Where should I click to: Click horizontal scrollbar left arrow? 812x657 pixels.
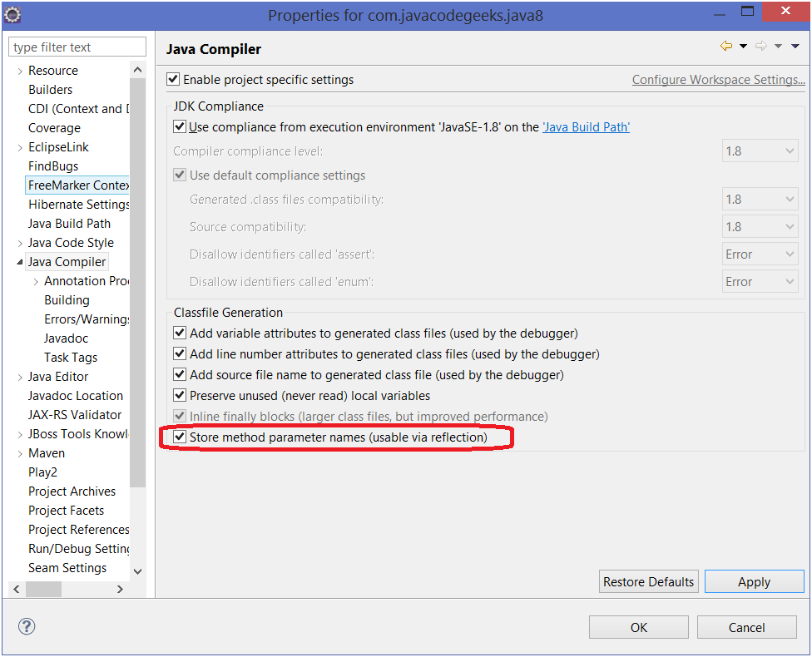point(17,589)
